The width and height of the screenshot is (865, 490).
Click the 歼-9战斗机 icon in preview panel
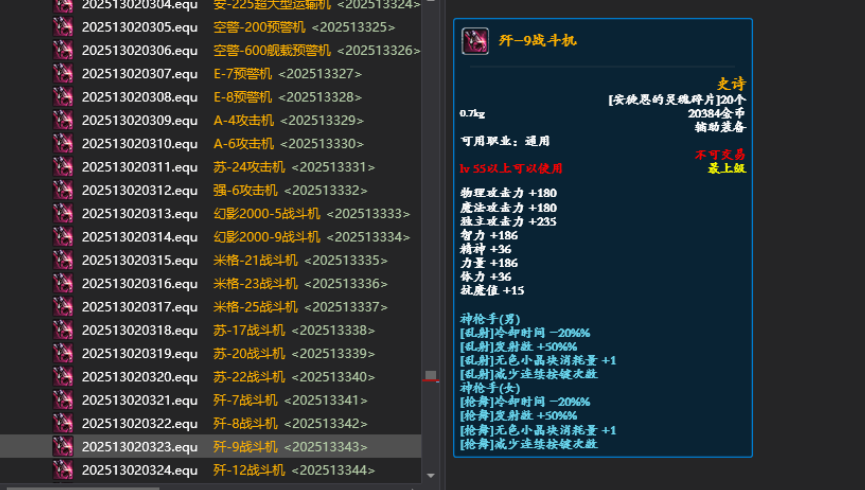coord(475,41)
